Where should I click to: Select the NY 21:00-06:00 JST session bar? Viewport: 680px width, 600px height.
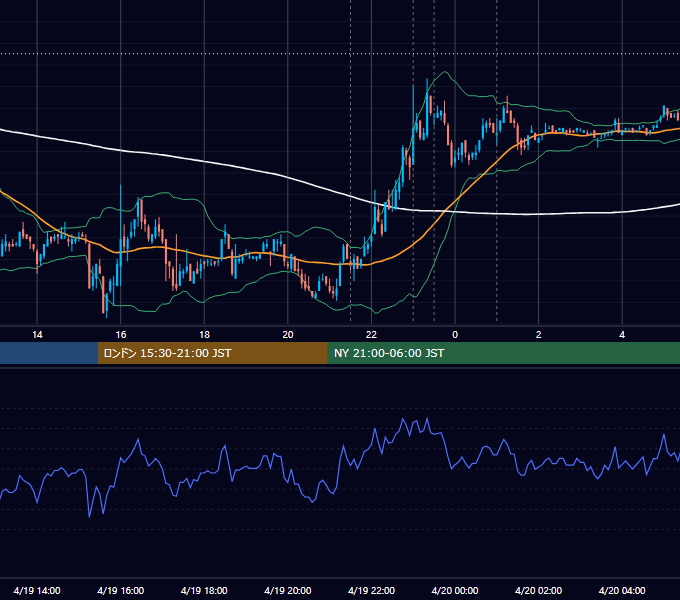point(503,353)
